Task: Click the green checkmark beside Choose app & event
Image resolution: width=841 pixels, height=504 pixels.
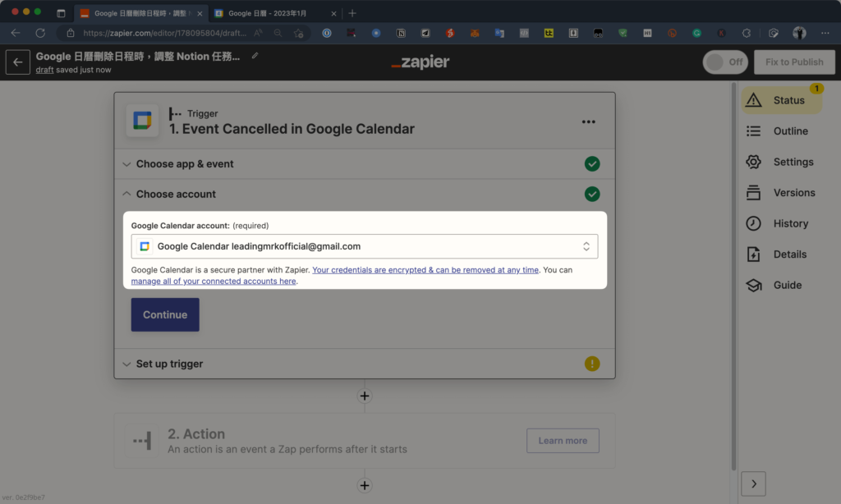Action: pos(592,164)
